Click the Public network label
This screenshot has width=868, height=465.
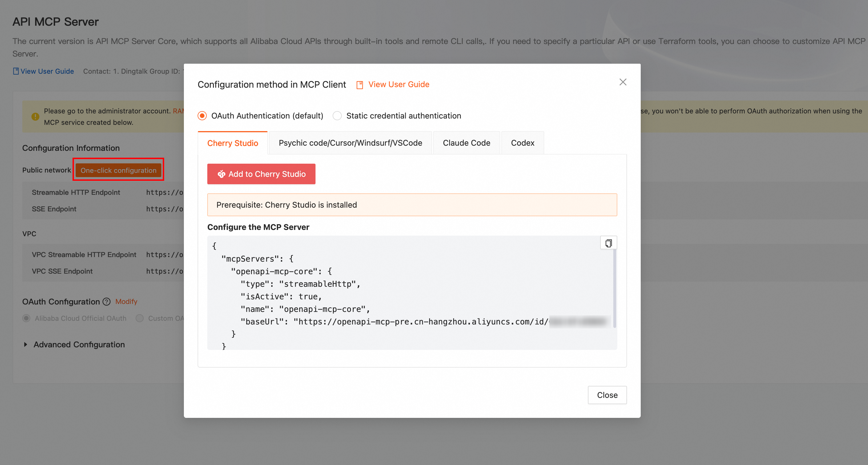pyautogui.click(x=47, y=170)
